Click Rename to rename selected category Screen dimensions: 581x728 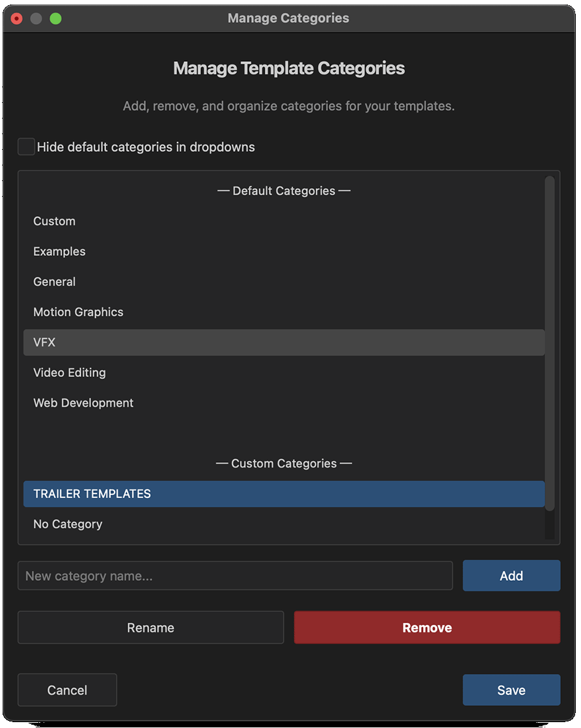click(x=150, y=628)
